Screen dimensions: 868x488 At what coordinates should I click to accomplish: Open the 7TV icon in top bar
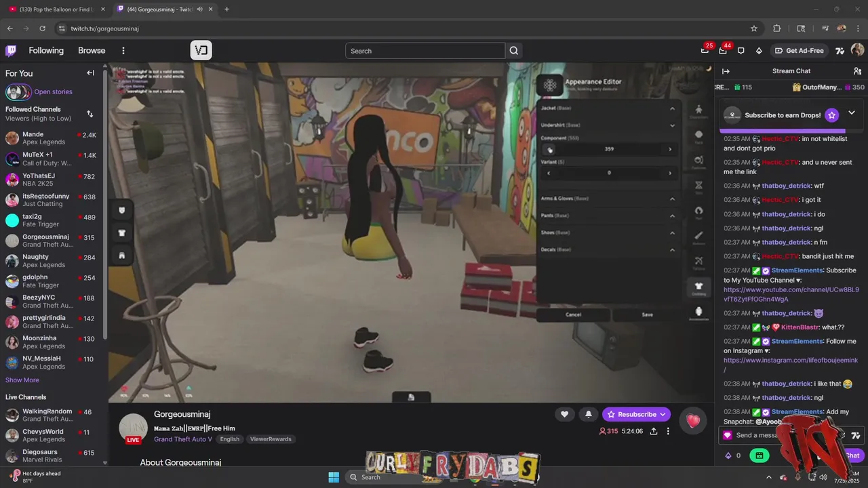coord(840,51)
